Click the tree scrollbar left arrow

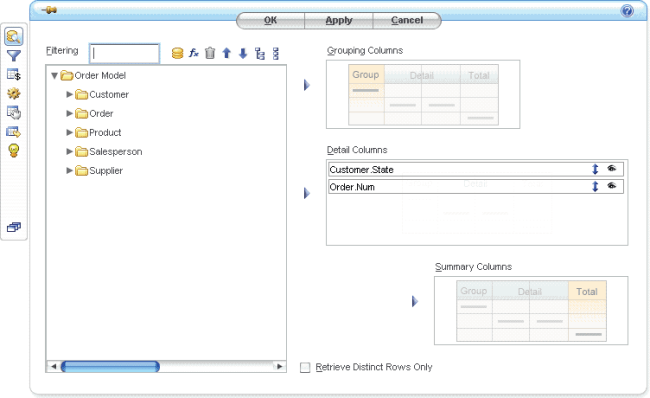click(x=53, y=366)
